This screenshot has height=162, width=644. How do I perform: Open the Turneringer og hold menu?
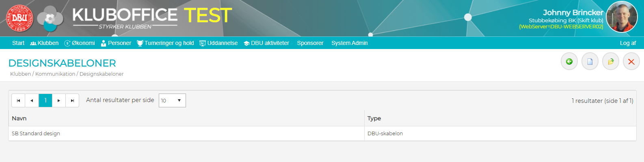pos(165,43)
